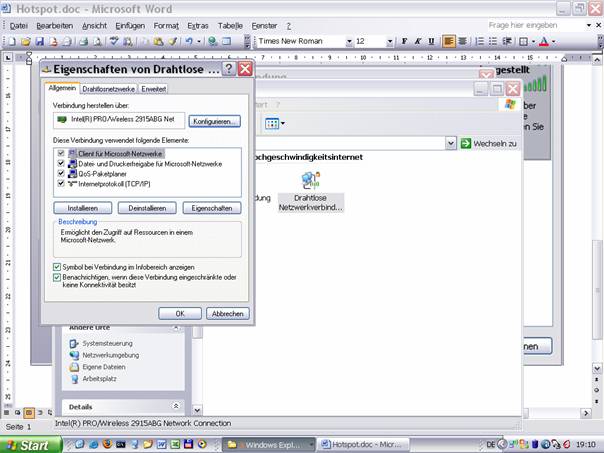Open the Bearbeiten menu
604x453 pixels.
click(55, 26)
